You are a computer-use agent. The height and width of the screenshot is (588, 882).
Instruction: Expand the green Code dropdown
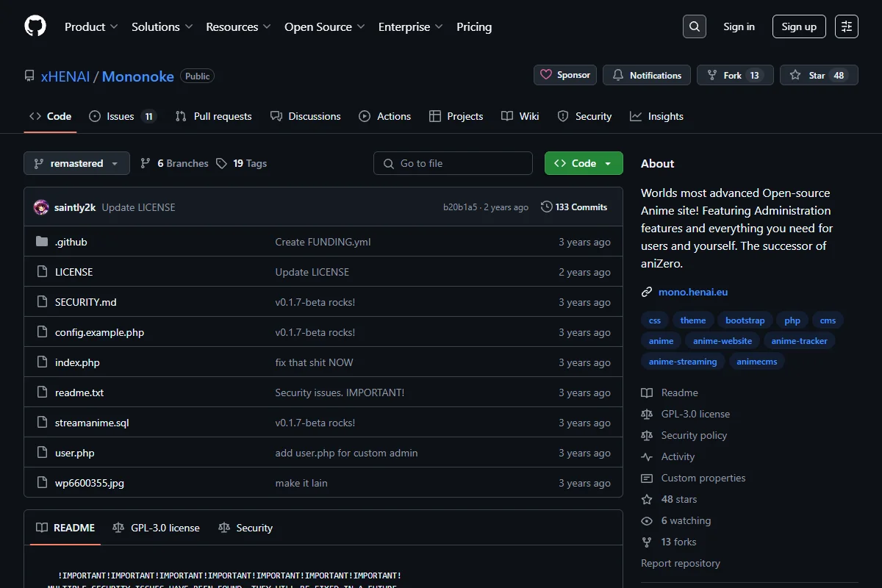point(584,163)
